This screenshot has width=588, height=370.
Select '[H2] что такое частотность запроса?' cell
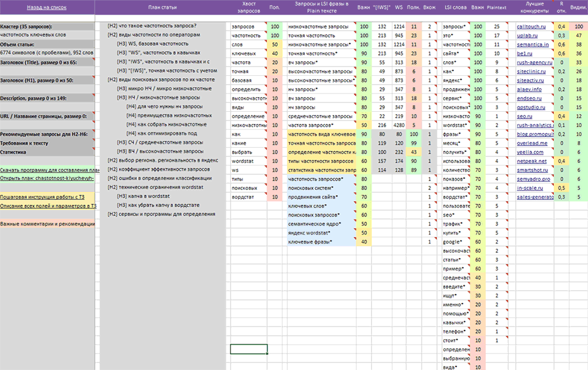coord(152,26)
